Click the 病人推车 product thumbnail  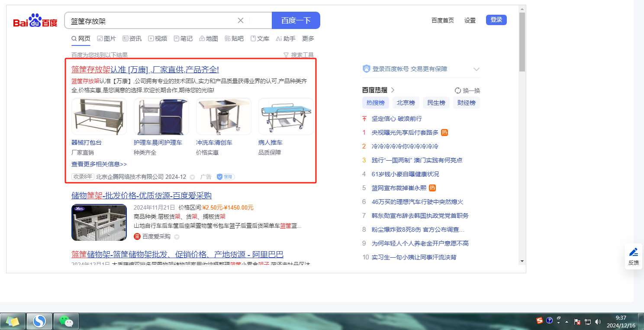(286, 116)
